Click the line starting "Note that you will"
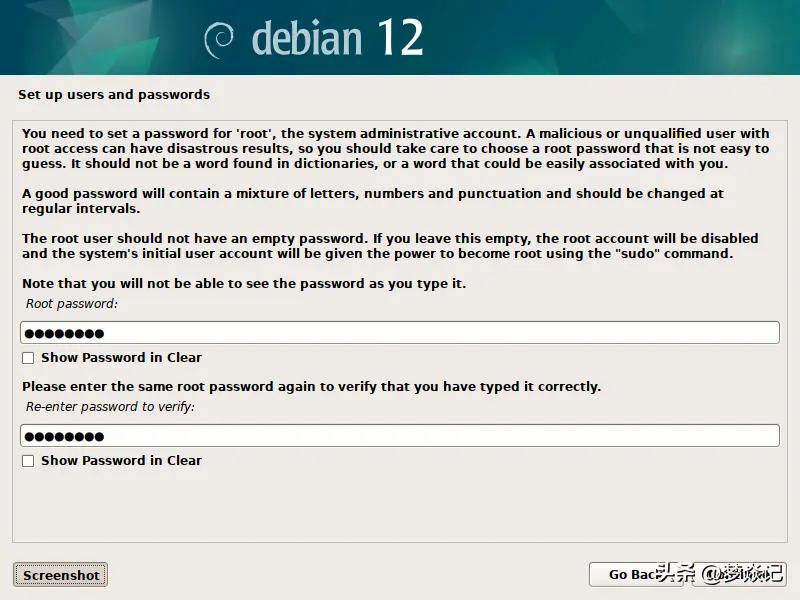 244,284
